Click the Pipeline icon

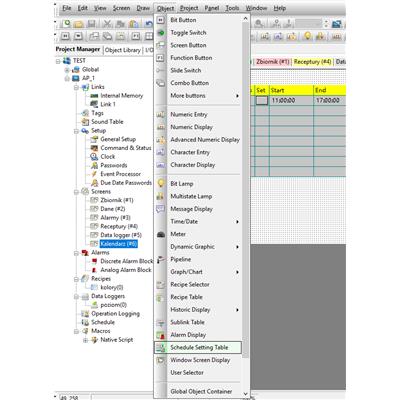[161, 259]
